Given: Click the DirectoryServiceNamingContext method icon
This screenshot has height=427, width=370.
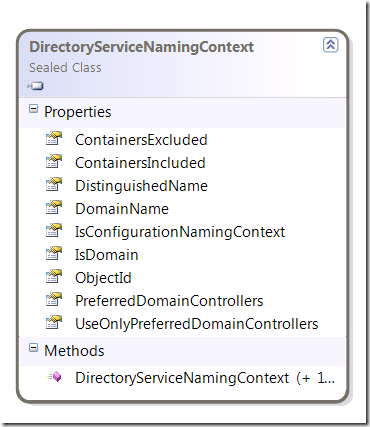Looking at the screenshot, I should pyautogui.click(x=54, y=377).
